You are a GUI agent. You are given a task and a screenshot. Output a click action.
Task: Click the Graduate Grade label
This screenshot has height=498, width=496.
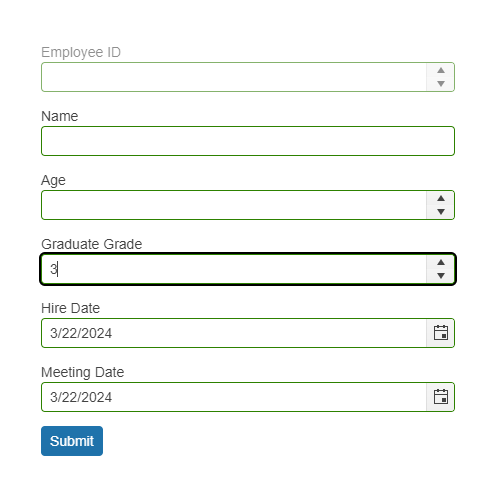(x=92, y=244)
